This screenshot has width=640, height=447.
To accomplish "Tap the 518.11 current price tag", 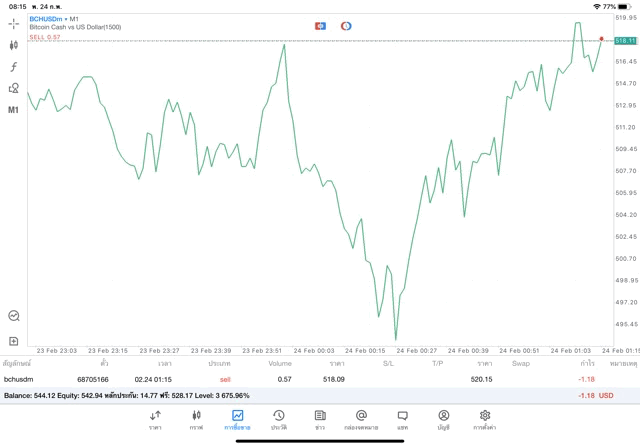I will click(626, 41).
